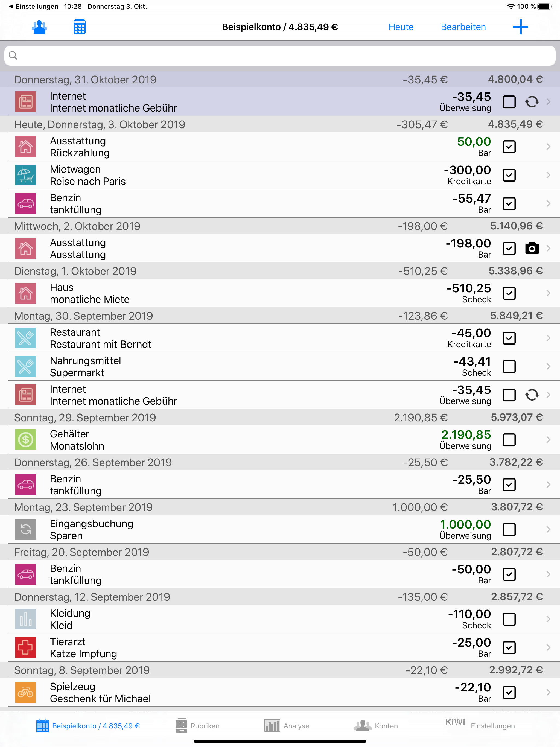The height and width of the screenshot is (747, 560).
Task: Click the Restaurant fork and knife icon
Action: [x=25, y=338]
